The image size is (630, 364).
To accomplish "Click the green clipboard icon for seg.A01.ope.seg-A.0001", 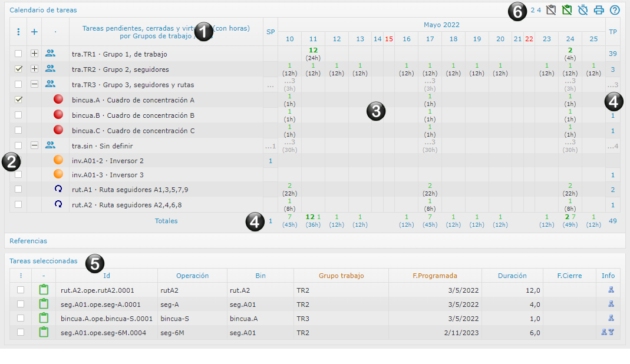I will pos(43,304).
